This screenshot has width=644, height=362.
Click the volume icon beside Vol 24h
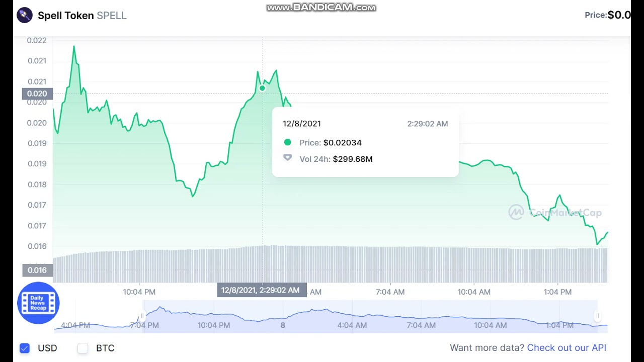[287, 158]
